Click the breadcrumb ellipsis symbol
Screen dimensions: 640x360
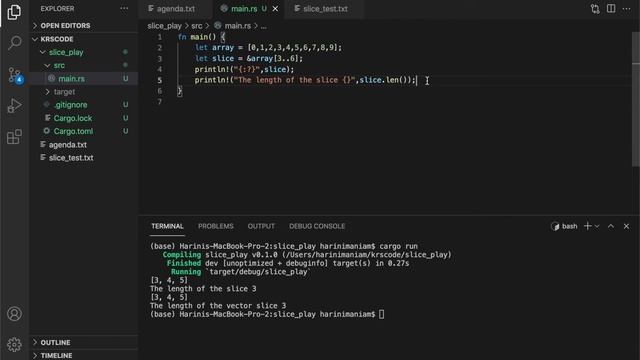coord(264,26)
